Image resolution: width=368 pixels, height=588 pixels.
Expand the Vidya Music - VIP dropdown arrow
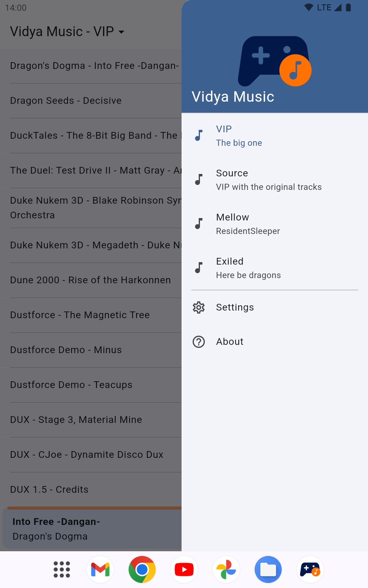tap(121, 32)
